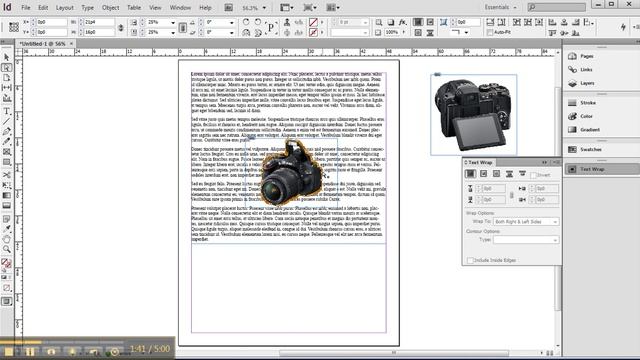The image size is (640, 360).
Task: Open the Window menu
Action: (x=180, y=8)
